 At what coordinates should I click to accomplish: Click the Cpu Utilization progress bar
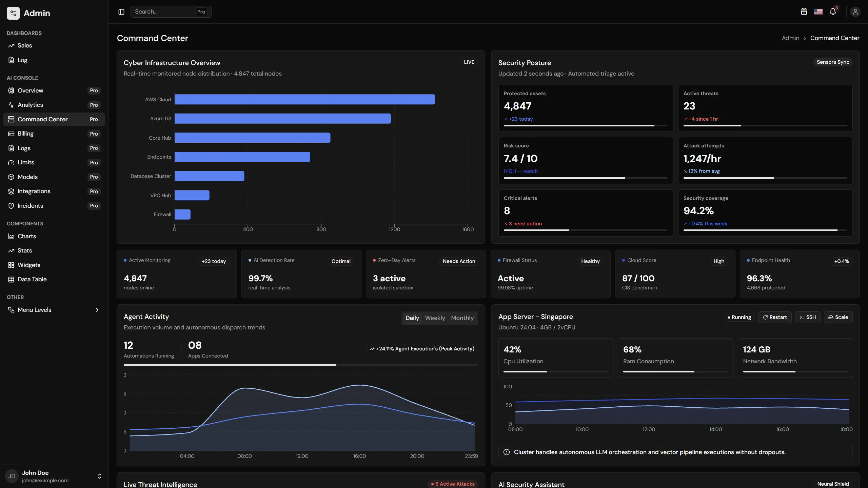pyautogui.click(x=555, y=371)
